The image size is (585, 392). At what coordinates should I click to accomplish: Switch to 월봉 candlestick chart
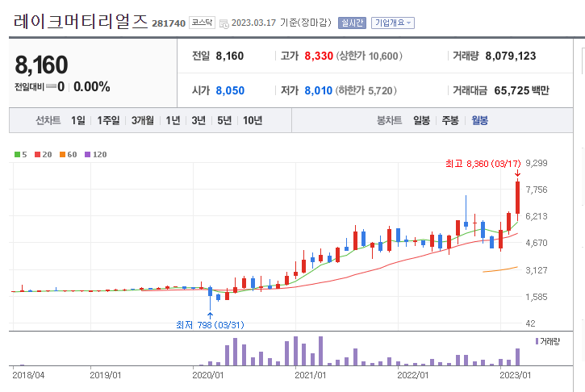[x=480, y=120]
